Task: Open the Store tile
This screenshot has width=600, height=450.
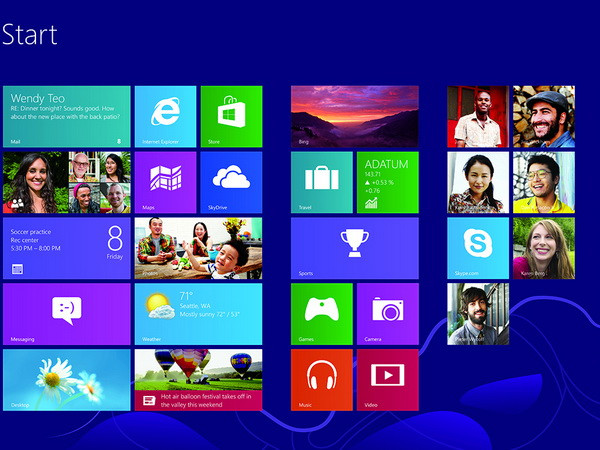Action: pos(232,117)
